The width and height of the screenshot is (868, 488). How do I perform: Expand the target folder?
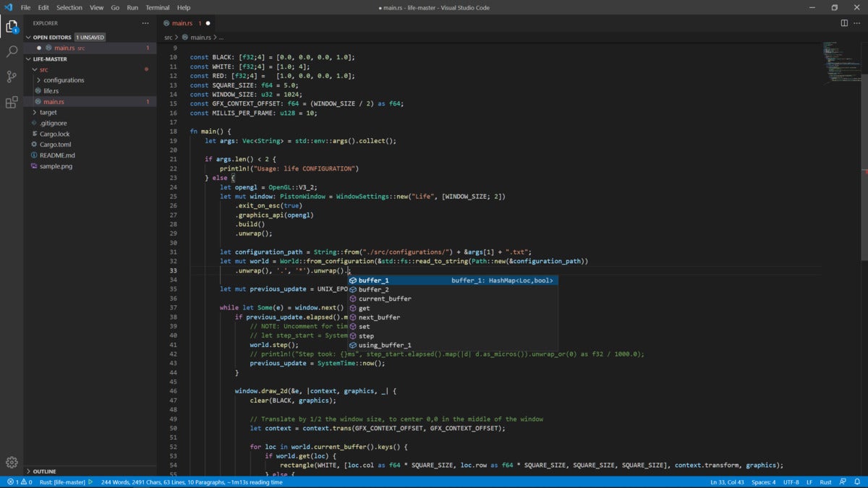tap(34, 113)
